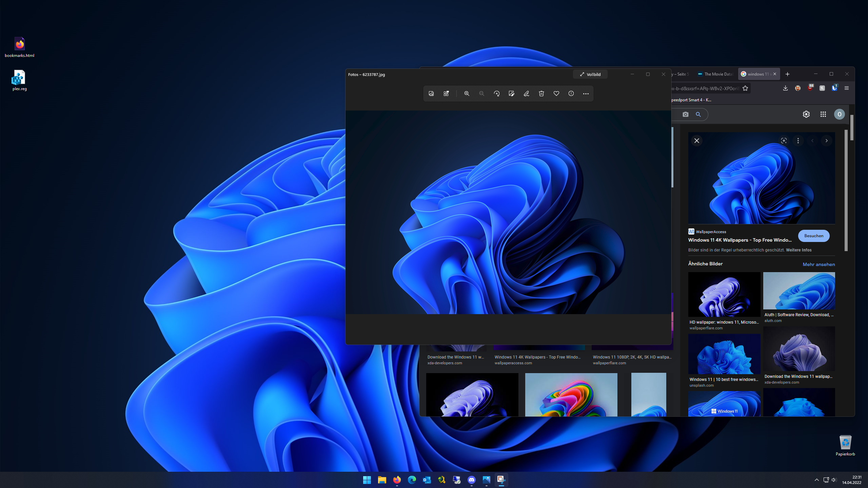
Task: Open the all photos gallery icon
Action: click(x=431, y=94)
